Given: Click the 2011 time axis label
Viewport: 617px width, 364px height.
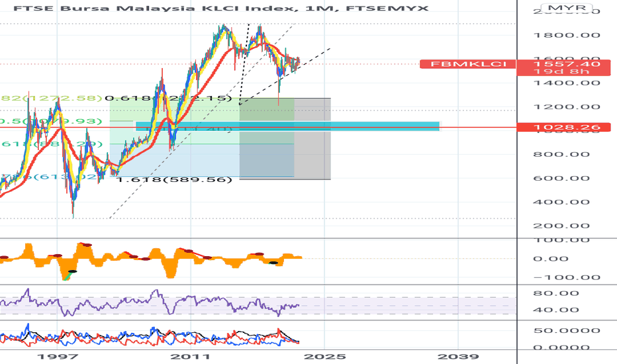Looking at the screenshot, I should pyautogui.click(x=191, y=357).
